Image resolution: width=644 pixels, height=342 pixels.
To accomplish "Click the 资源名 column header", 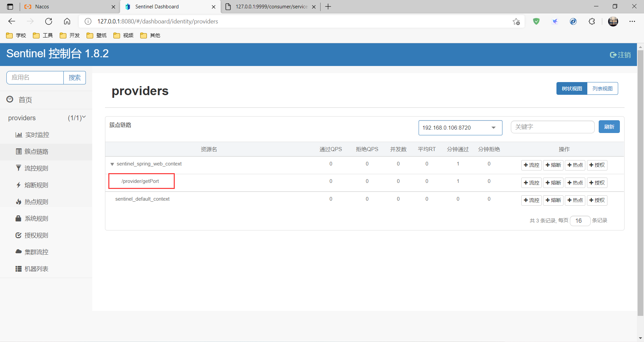I will pyautogui.click(x=209, y=149).
